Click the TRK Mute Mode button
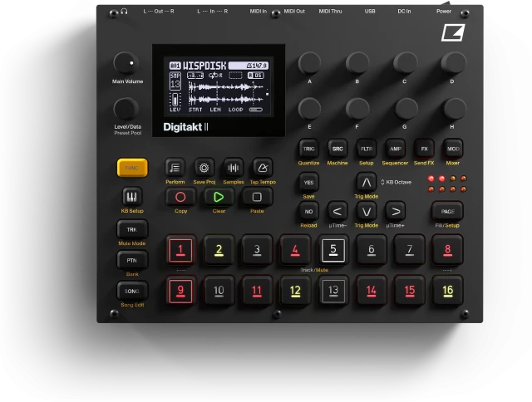Screen dimensions: 532x402 pos(132,229)
